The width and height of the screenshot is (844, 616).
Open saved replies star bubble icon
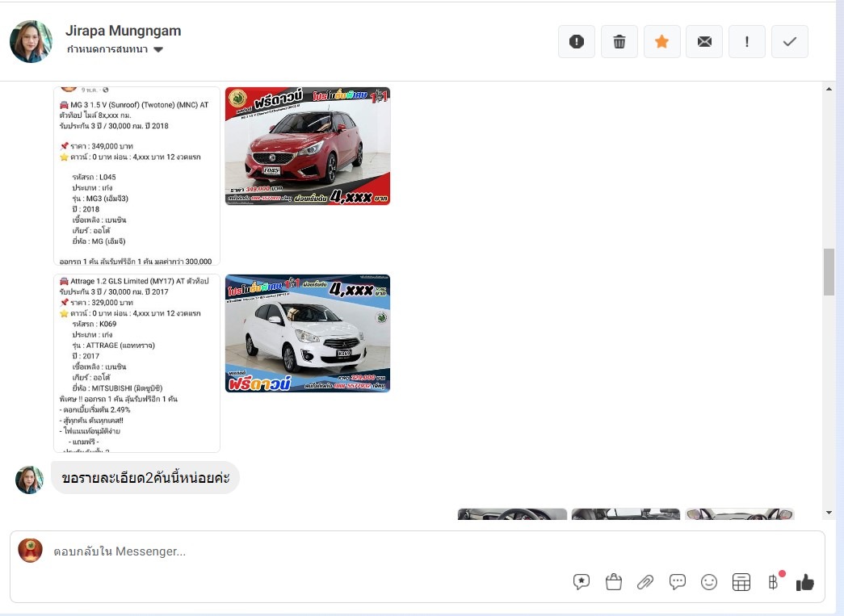[x=581, y=582]
